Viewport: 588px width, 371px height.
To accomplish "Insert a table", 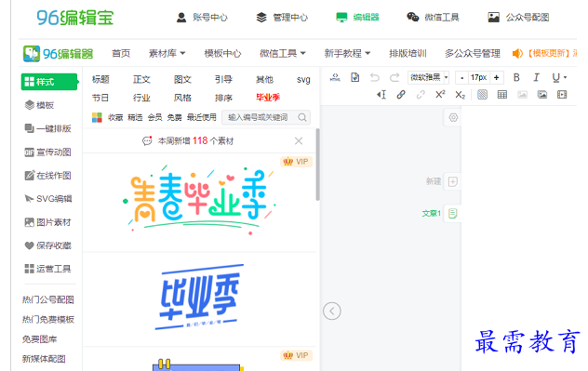I will click(502, 95).
